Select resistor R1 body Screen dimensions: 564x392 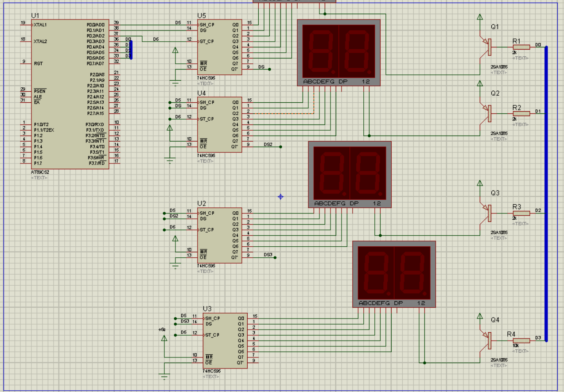click(x=521, y=47)
